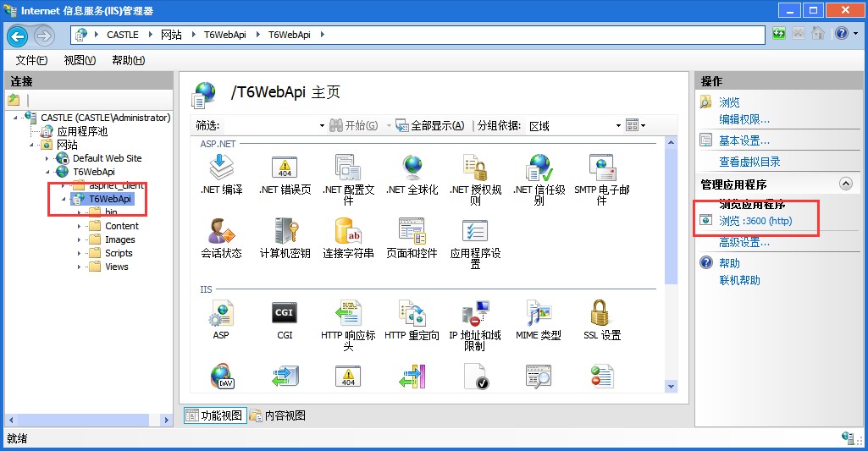
Task: Click the CASTLE address bar segment
Action: (x=122, y=35)
